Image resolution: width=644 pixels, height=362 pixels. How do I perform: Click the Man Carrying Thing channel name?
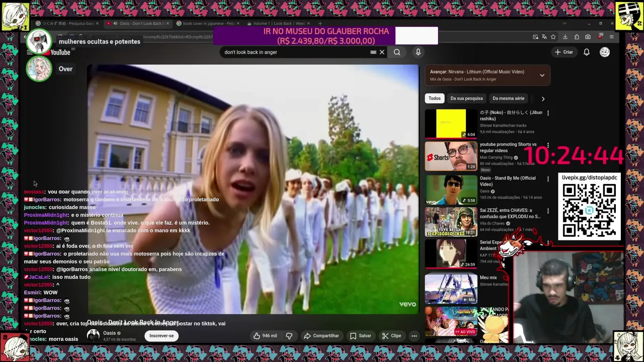tap(496, 157)
